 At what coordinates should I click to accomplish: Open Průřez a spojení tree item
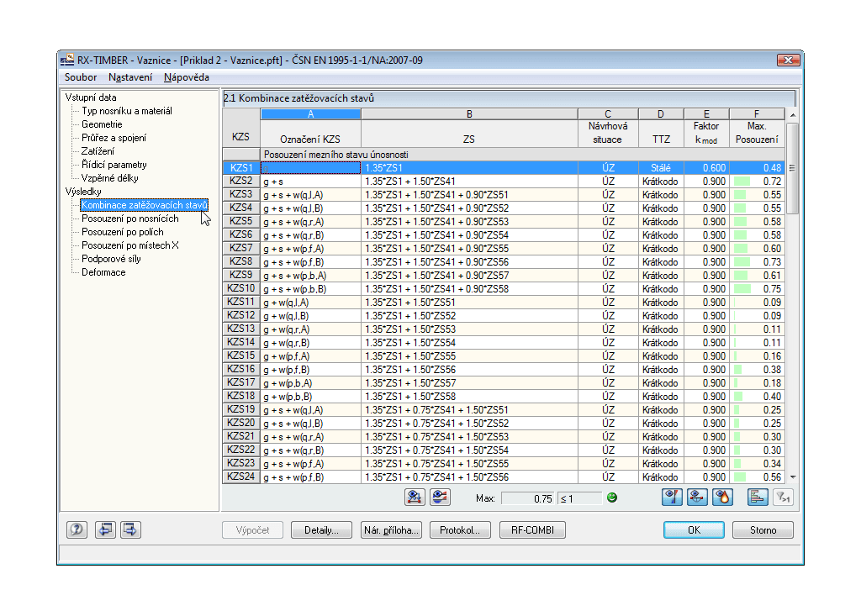(114, 138)
